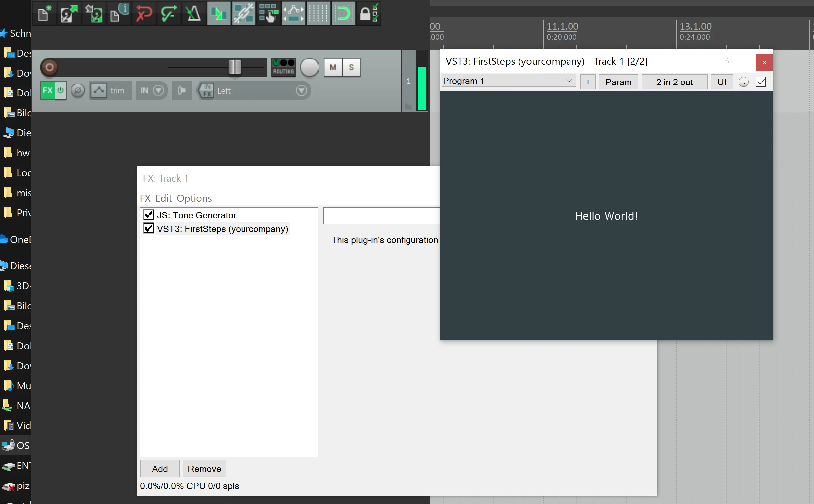This screenshot has height=504, width=814.
Task: Open the Program 1 preset dropdown
Action: point(509,81)
